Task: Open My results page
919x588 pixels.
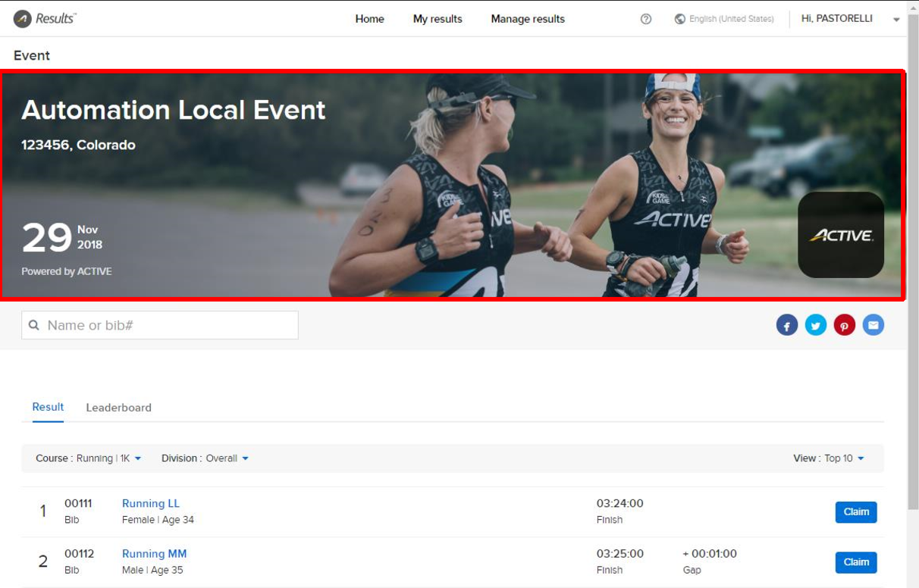Action: click(438, 19)
